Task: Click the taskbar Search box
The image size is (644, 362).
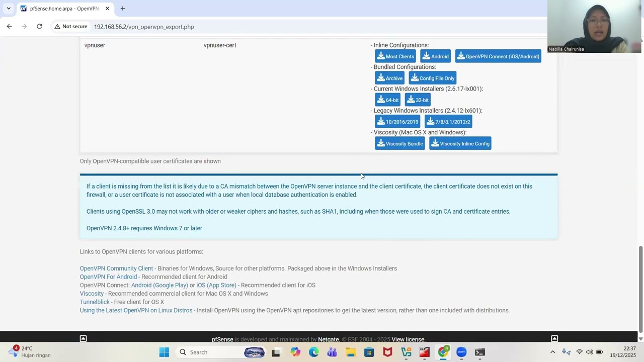Action: click(219, 352)
